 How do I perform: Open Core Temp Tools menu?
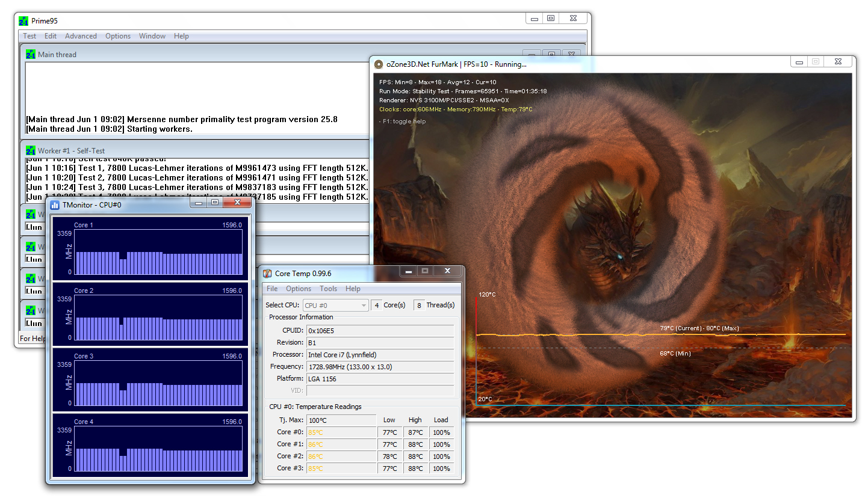click(x=328, y=289)
